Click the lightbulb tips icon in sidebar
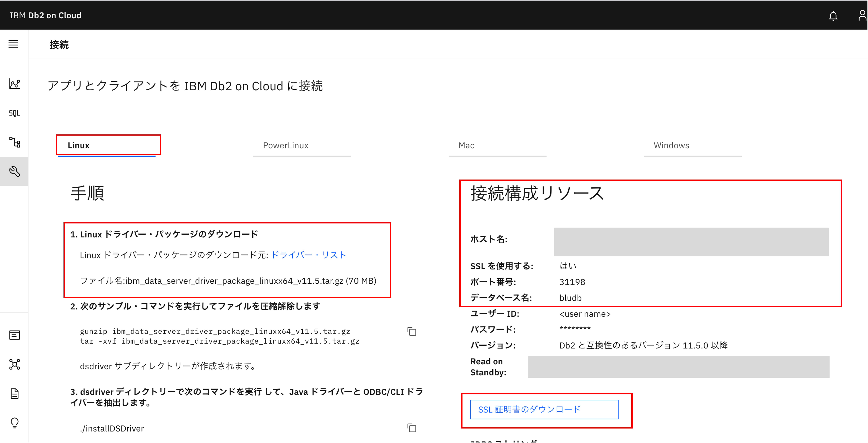 pyautogui.click(x=15, y=423)
